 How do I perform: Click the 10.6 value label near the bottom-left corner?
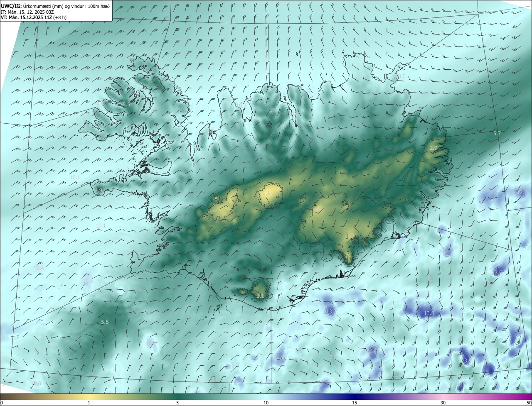click(x=36, y=384)
